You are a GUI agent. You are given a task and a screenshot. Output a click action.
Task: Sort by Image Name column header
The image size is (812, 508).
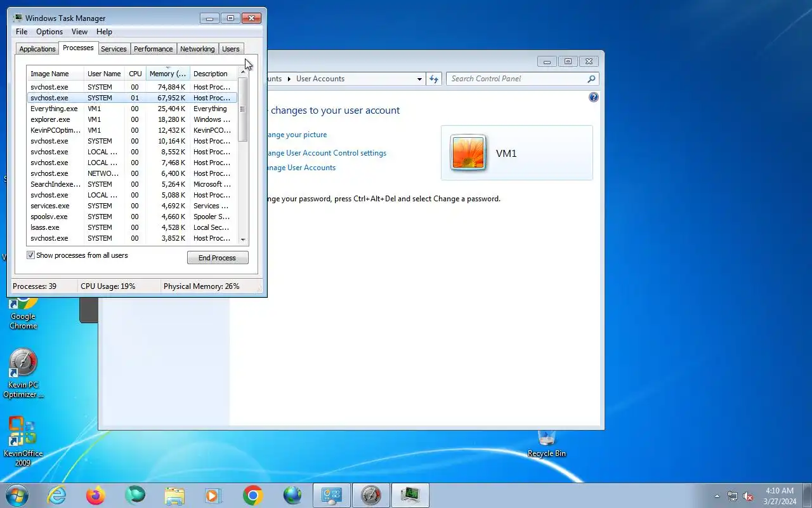coord(56,74)
